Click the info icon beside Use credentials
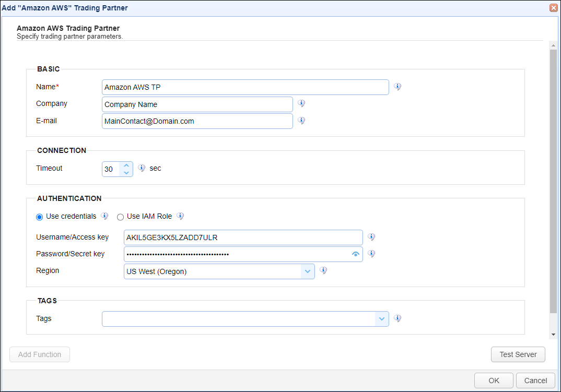This screenshot has height=392, width=561. [x=104, y=216]
